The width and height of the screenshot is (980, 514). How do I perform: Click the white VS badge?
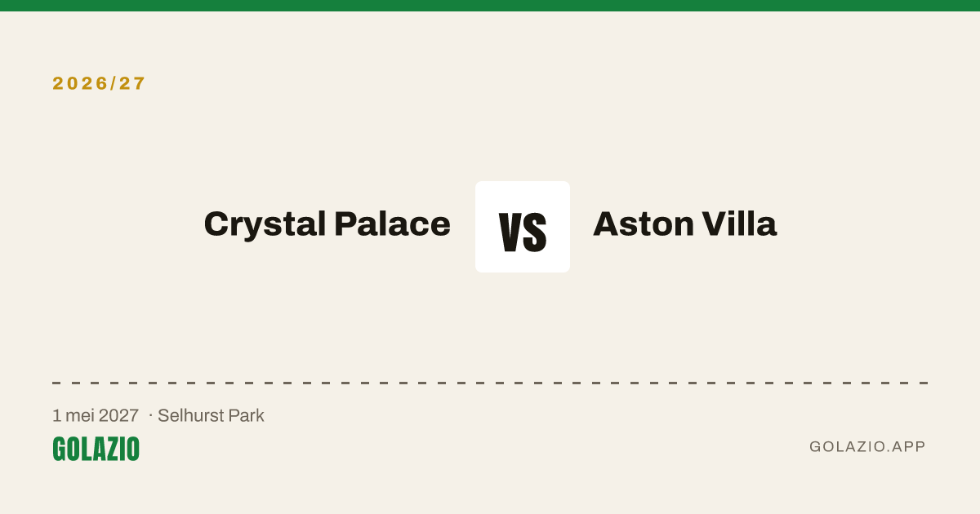click(x=523, y=227)
